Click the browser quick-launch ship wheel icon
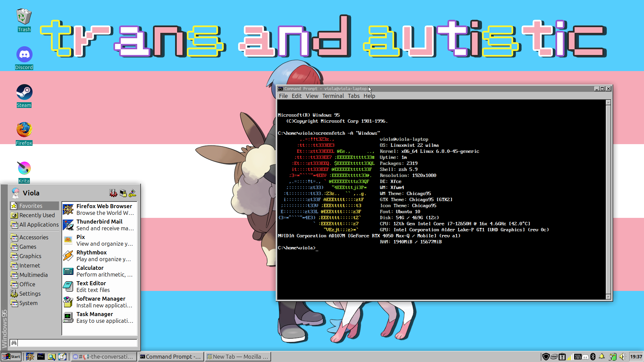Screen dimensions: 644x362 coord(30,357)
